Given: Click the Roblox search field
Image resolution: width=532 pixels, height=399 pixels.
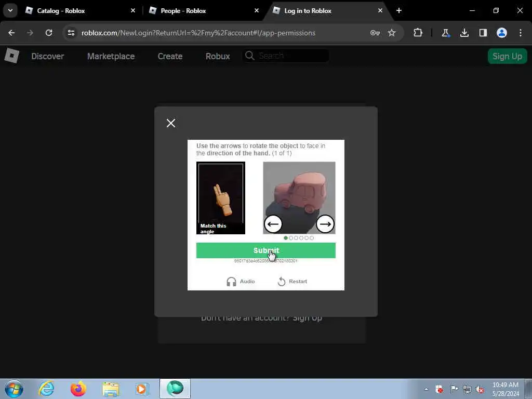Looking at the screenshot, I should pyautogui.click(x=286, y=56).
